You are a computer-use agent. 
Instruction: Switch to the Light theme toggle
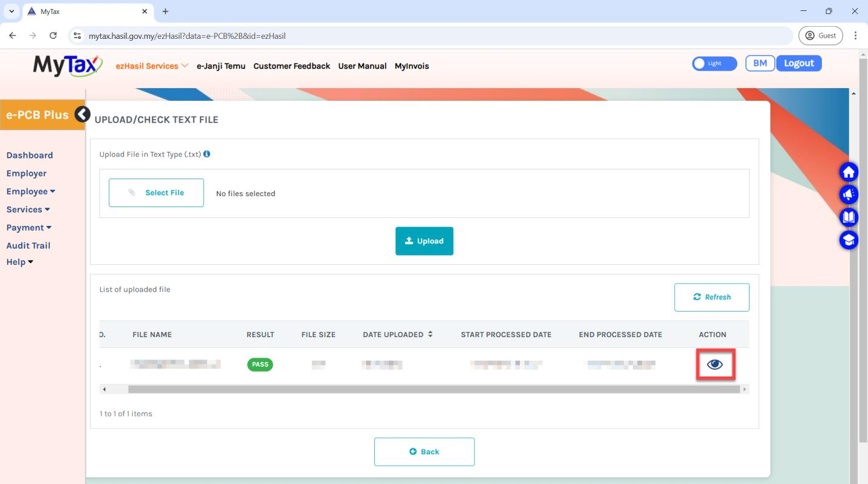714,63
